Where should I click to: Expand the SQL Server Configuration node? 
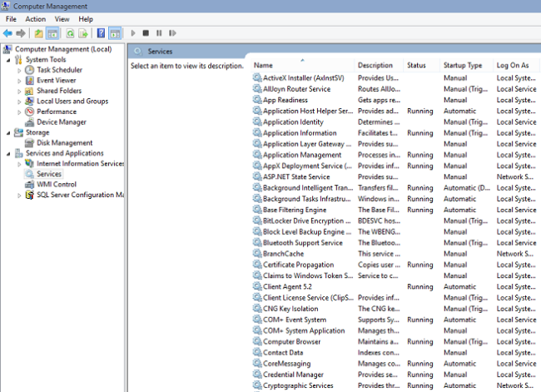(x=19, y=196)
